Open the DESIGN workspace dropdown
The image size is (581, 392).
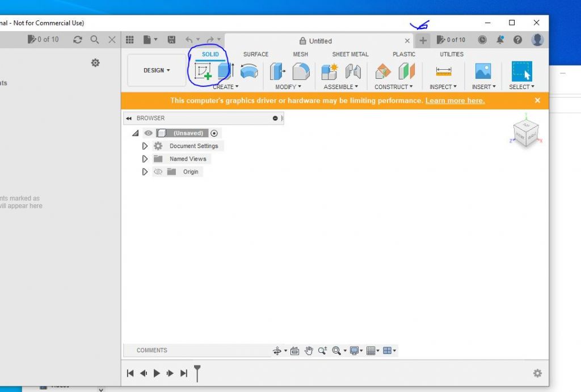click(157, 70)
